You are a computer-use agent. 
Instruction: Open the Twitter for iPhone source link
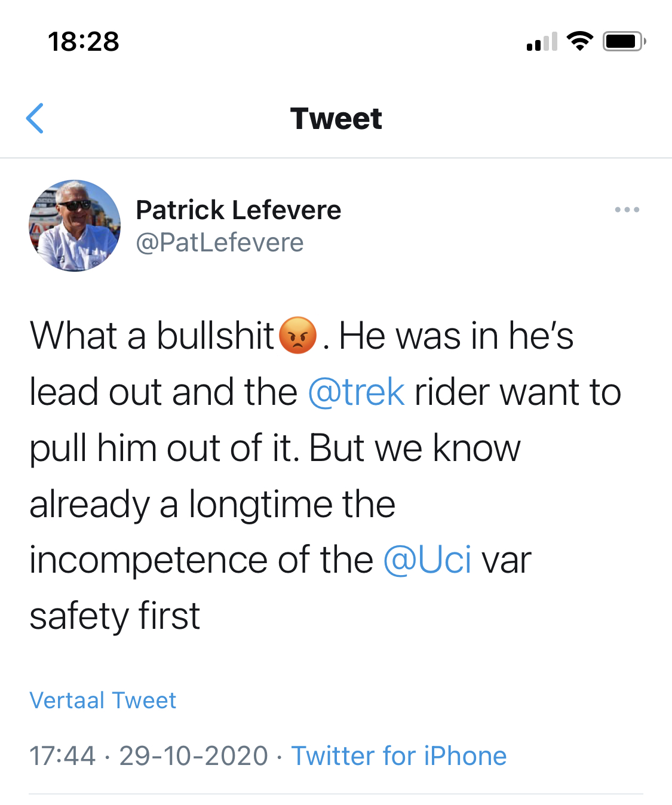pyautogui.click(x=399, y=755)
